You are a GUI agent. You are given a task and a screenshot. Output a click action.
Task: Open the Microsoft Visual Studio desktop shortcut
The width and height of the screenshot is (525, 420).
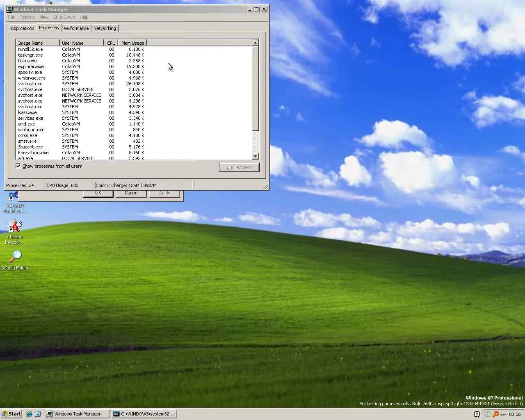point(15,203)
